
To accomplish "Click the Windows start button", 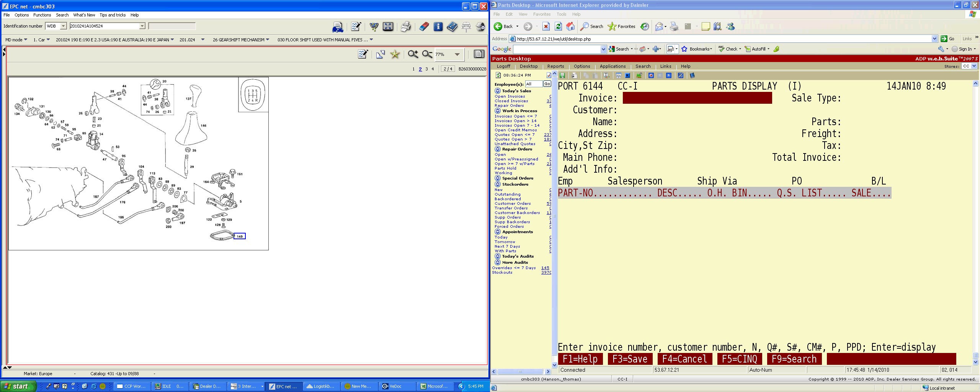I will 18,386.
